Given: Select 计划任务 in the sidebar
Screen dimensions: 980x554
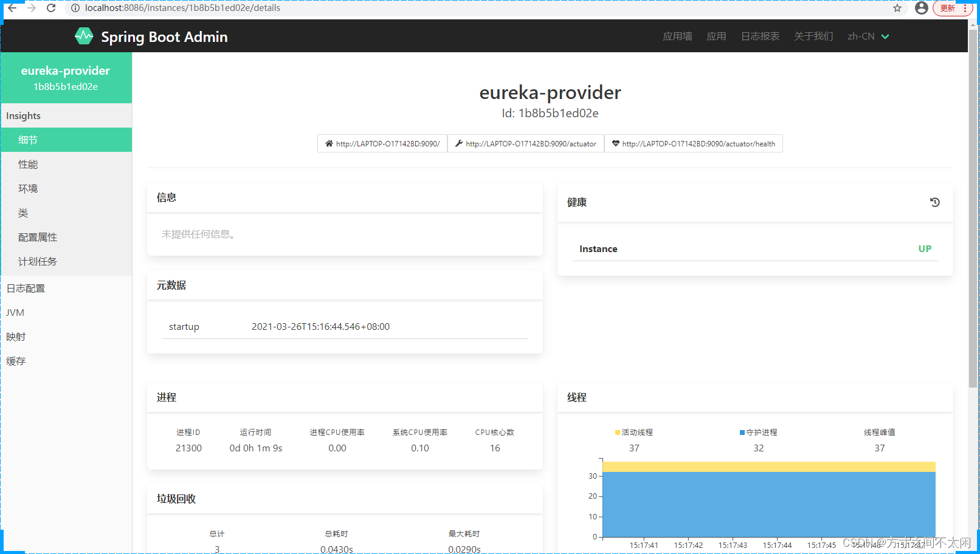Looking at the screenshot, I should (x=66, y=261).
